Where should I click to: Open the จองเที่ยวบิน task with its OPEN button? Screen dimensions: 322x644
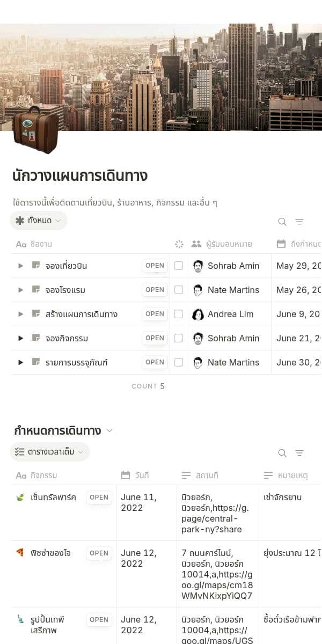(155, 266)
